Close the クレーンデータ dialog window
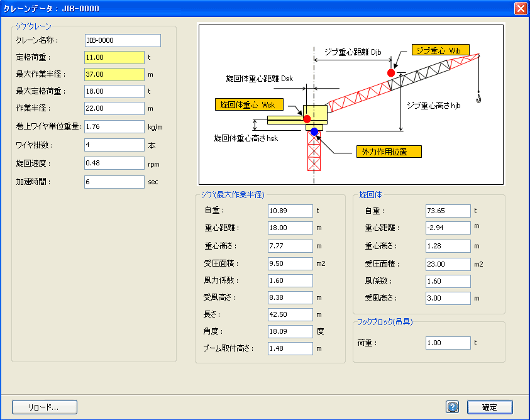Screen dimensions: 530x420 pyautogui.click(x=521, y=8)
